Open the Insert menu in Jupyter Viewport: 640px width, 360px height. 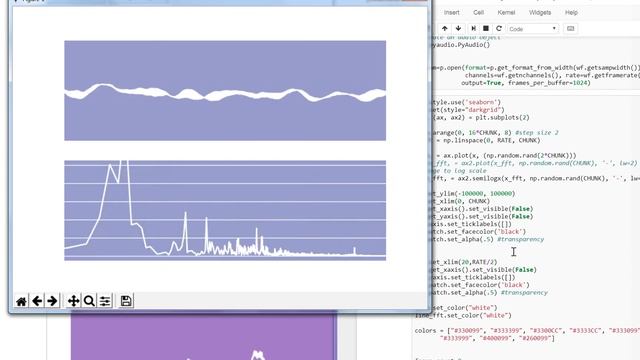tap(451, 13)
